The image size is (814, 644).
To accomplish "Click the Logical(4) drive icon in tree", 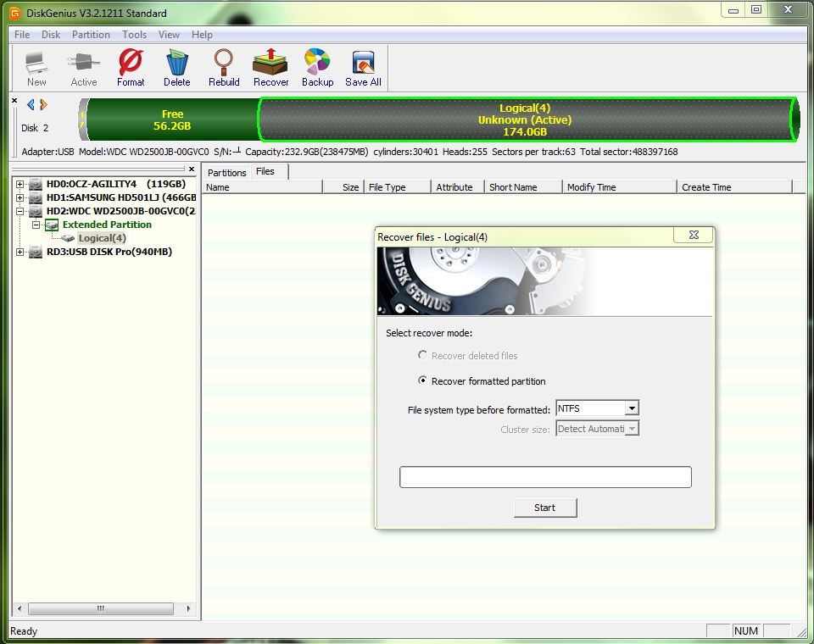I will pyautogui.click(x=68, y=238).
